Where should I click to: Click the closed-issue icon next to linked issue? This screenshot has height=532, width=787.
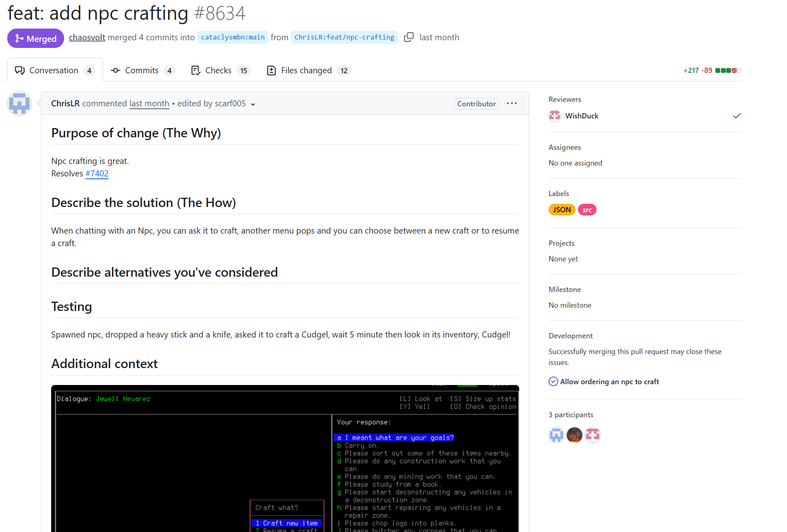pos(553,381)
